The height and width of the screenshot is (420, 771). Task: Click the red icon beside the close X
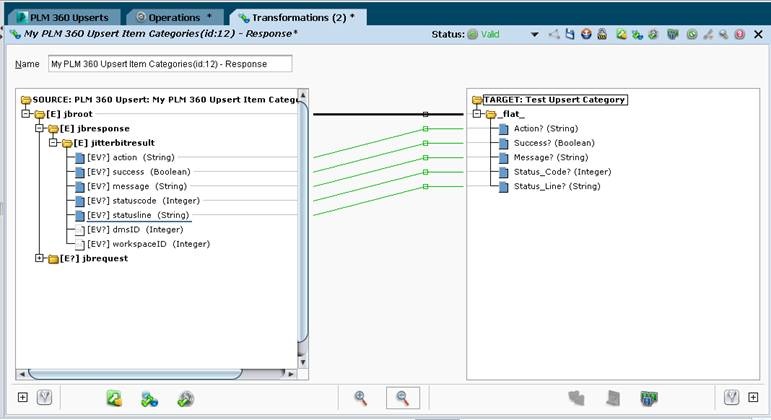[x=740, y=35]
